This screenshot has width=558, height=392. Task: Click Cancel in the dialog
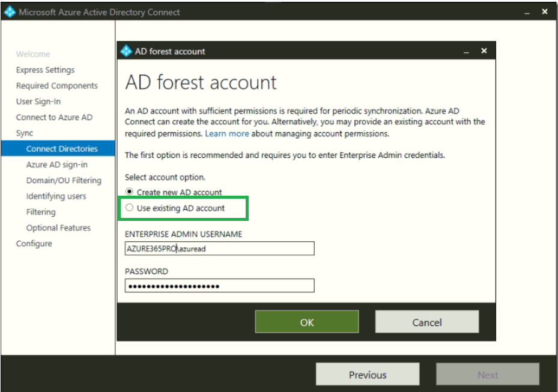point(427,322)
